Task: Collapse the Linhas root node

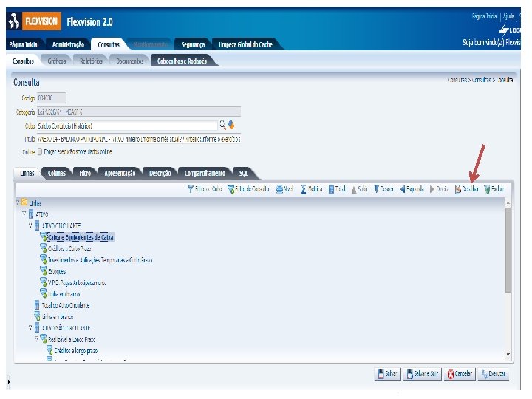Action: 18,203
